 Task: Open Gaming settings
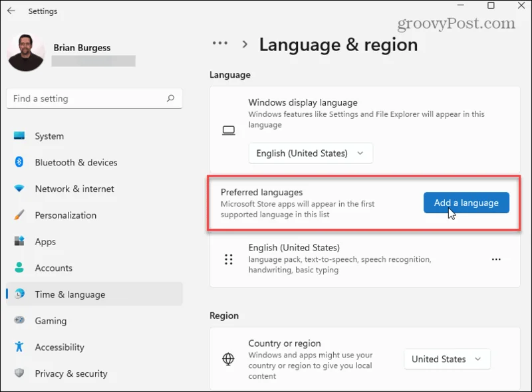(x=94, y=320)
